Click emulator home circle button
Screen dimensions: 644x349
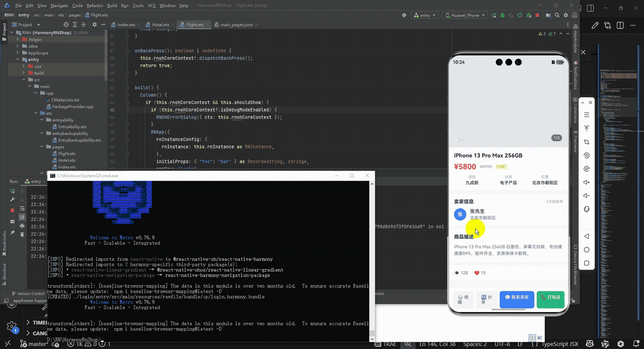click(x=586, y=250)
